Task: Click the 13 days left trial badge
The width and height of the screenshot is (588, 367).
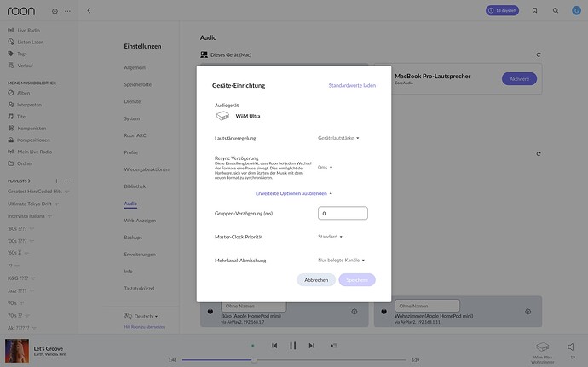Action: [502, 10]
